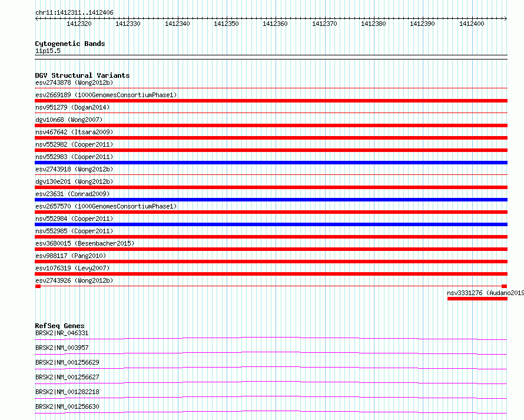
Task: Click the short red bar under nsv3331276
Action: point(477,299)
